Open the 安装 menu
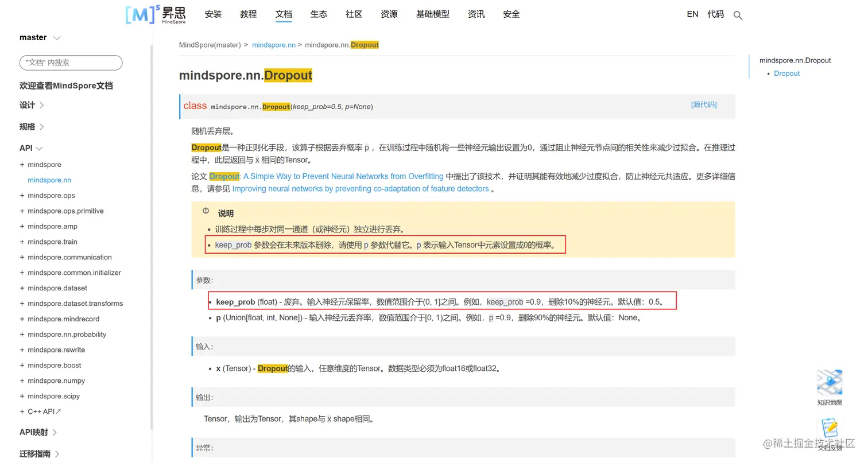 (213, 14)
